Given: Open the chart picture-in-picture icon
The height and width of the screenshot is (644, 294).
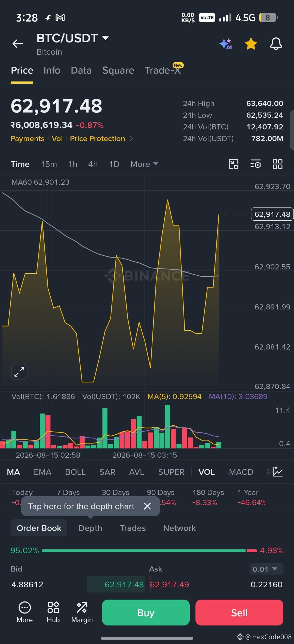Looking at the screenshot, I should [x=233, y=164].
